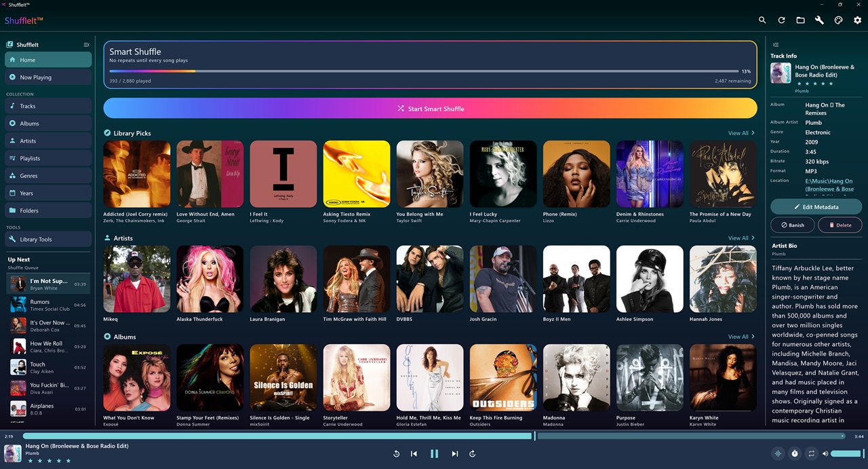Image resolution: width=868 pixels, height=469 pixels.
Task: Open Years in the sidebar
Action: pyautogui.click(x=48, y=193)
